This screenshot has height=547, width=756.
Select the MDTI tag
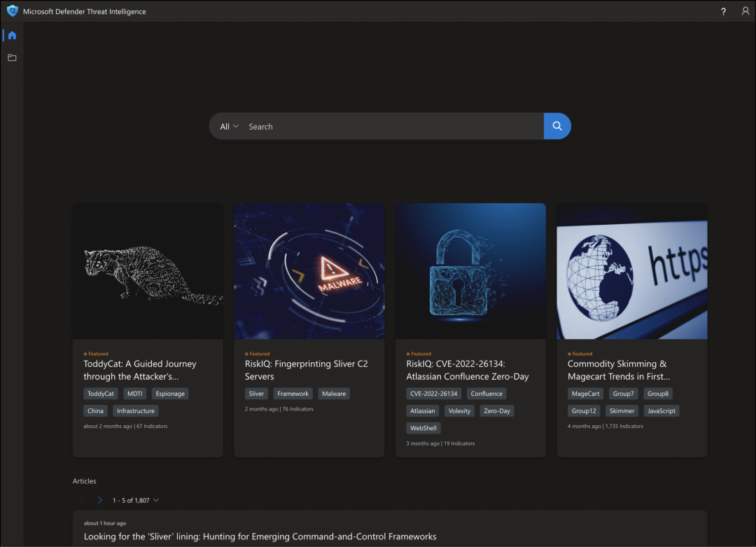[135, 394]
